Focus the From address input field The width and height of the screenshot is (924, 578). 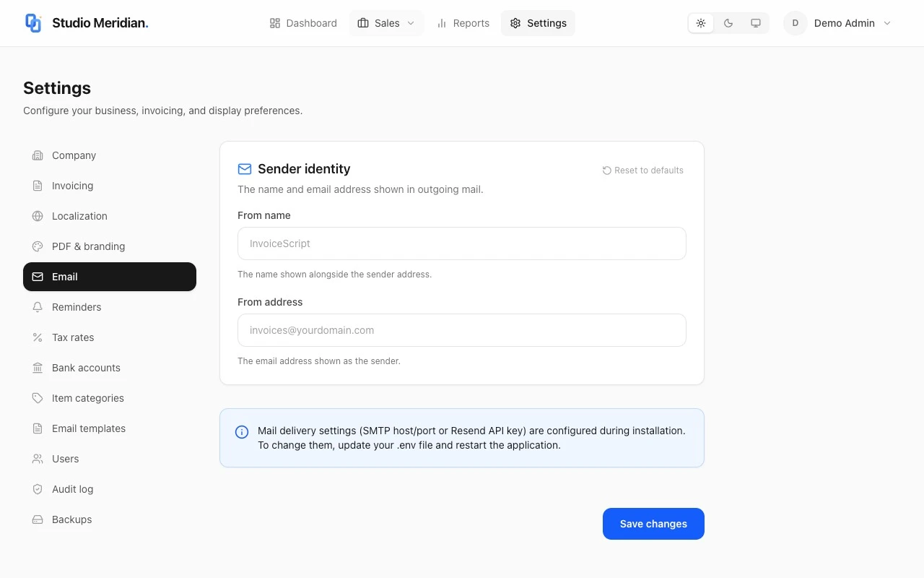(x=462, y=330)
